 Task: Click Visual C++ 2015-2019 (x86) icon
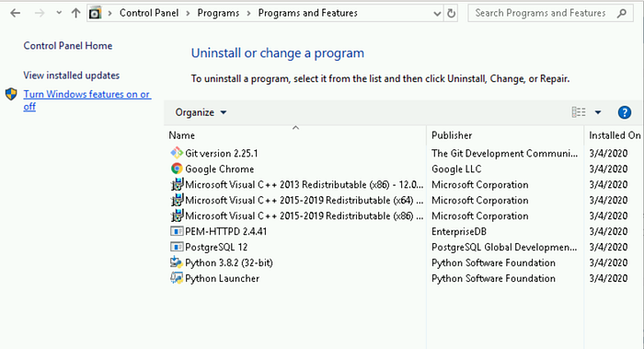pyautogui.click(x=177, y=215)
